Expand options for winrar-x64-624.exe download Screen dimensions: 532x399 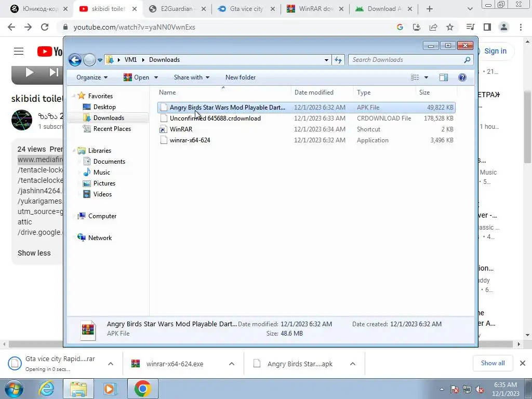(232, 364)
